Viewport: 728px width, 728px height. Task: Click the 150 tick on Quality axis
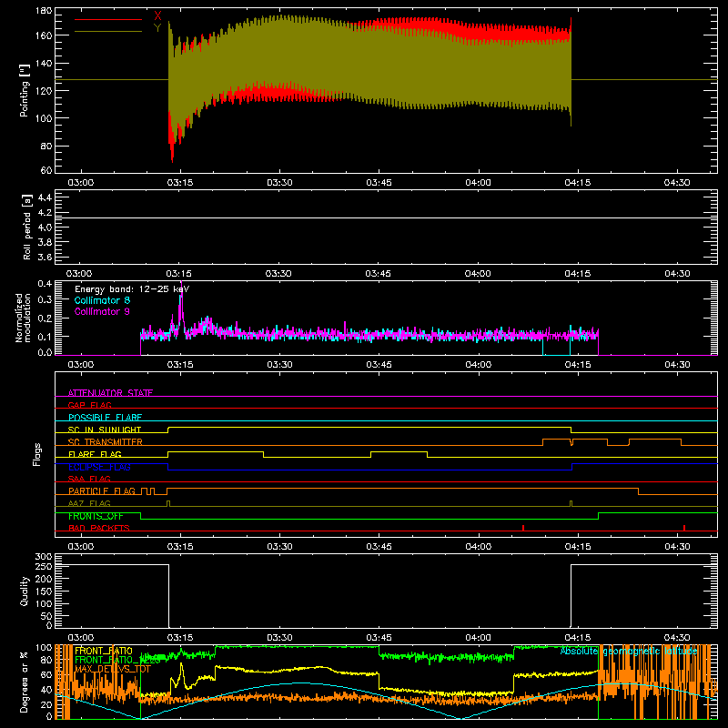click(44, 591)
